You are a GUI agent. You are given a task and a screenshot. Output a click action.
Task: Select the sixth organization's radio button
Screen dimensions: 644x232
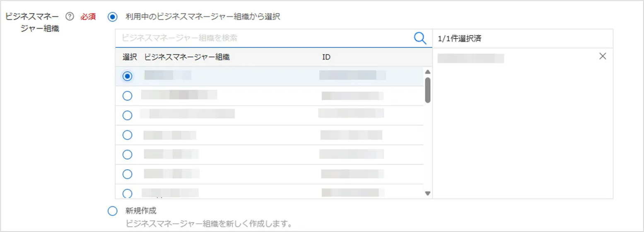128,174
